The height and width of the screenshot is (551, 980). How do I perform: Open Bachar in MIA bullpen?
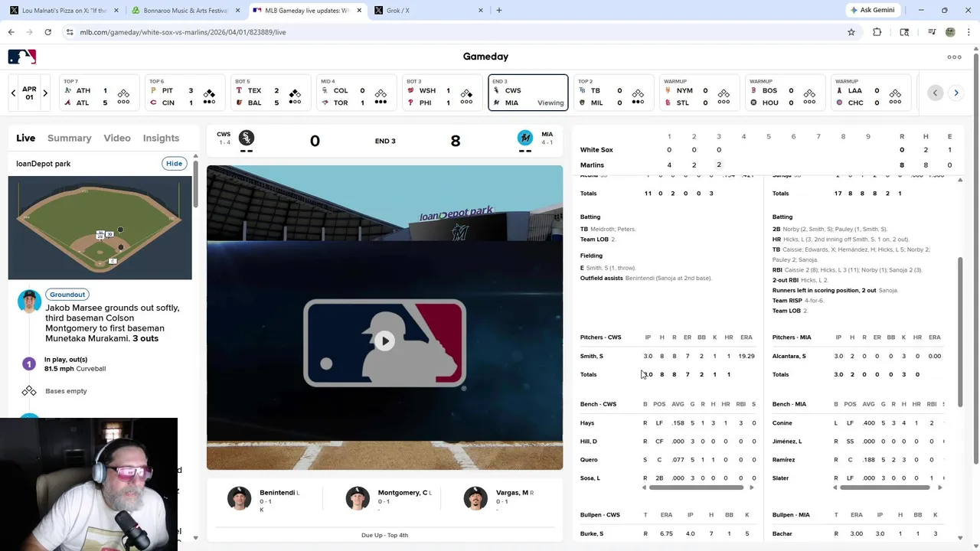click(782, 533)
